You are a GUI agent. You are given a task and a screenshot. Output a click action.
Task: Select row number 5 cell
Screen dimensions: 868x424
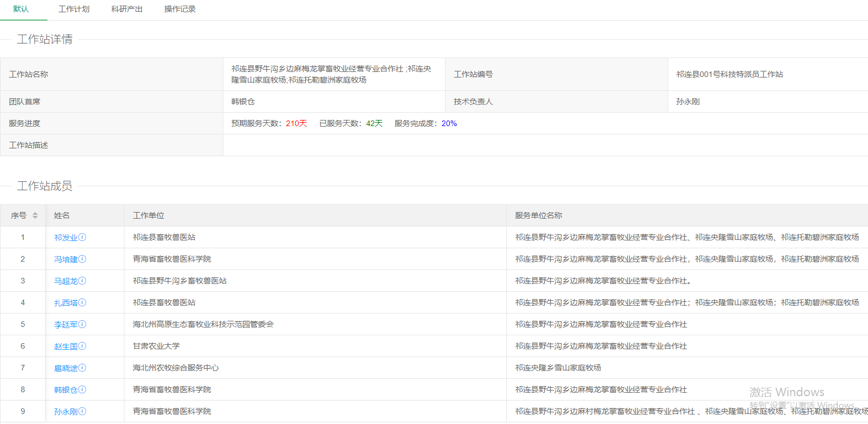click(x=23, y=324)
